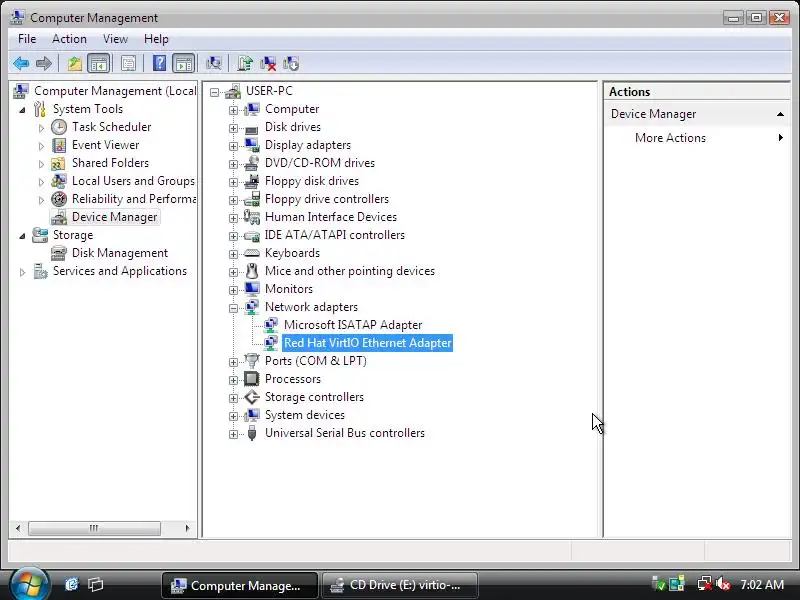Switch to CD Drive (E:) virtio taskbar button
800x600 pixels.
pos(399,585)
